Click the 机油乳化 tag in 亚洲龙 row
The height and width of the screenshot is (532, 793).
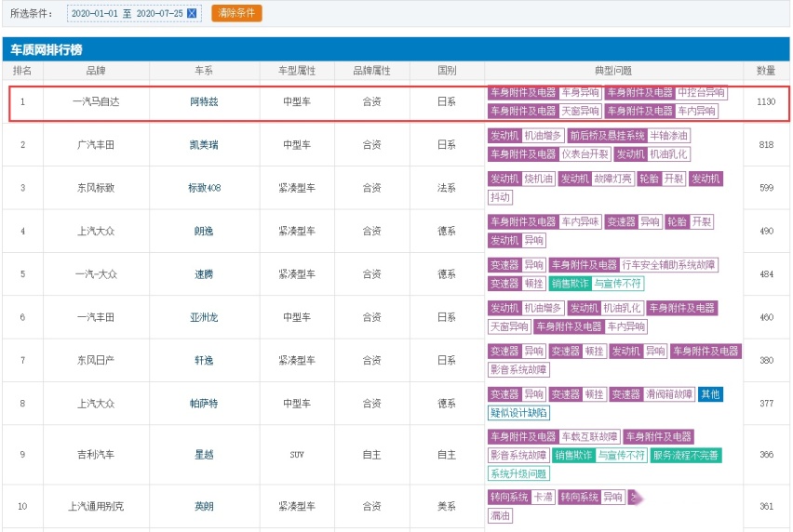click(x=622, y=308)
